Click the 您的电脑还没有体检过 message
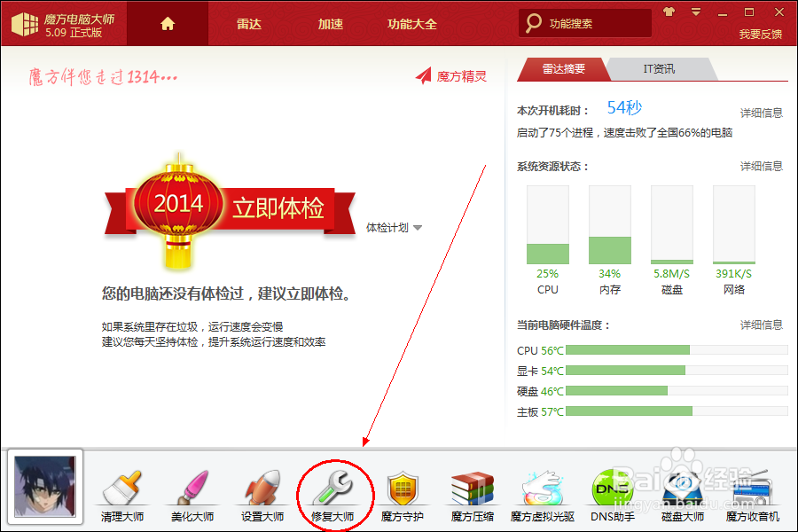 point(226,293)
